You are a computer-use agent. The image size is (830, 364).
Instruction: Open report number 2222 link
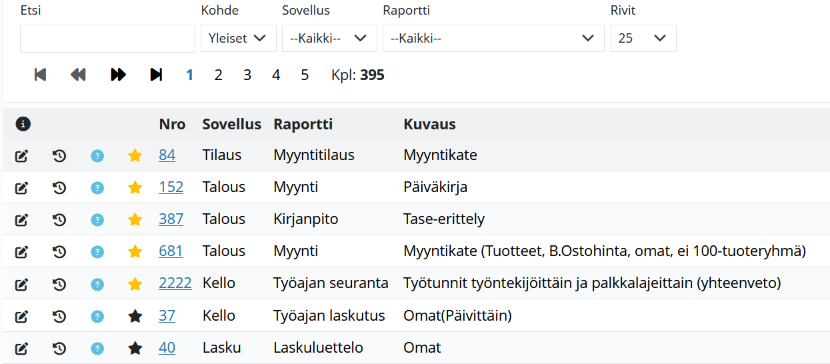(175, 284)
